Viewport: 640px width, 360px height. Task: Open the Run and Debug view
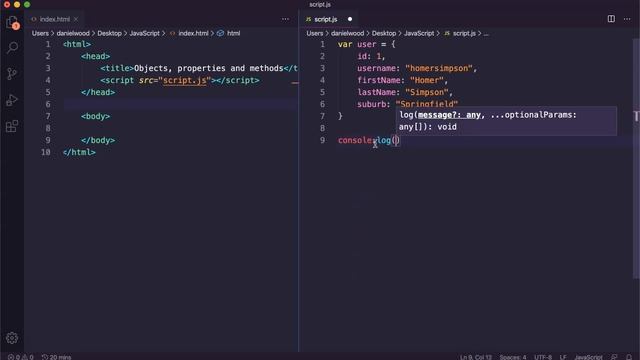12,100
